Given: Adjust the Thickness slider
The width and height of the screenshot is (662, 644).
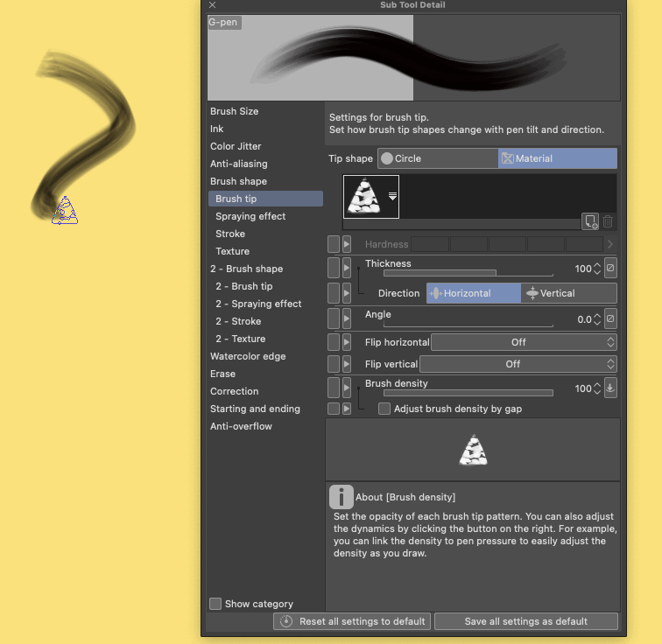Looking at the screenshot, I should coord(468,273).
